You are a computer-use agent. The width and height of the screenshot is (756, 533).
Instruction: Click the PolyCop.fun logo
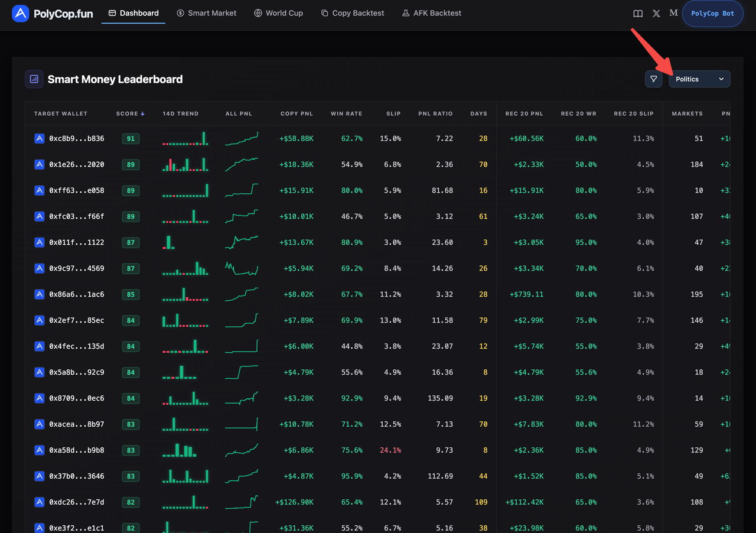53,13
